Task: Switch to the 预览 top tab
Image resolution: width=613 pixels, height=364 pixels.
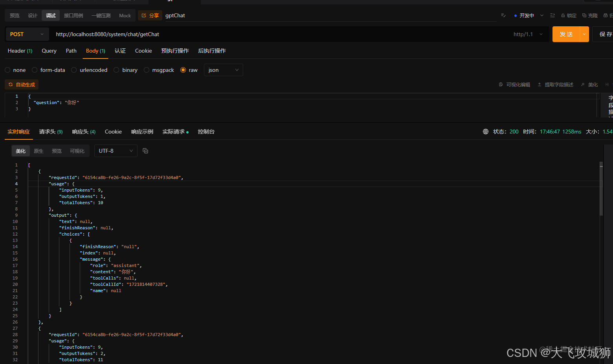Action: [15, 15]
